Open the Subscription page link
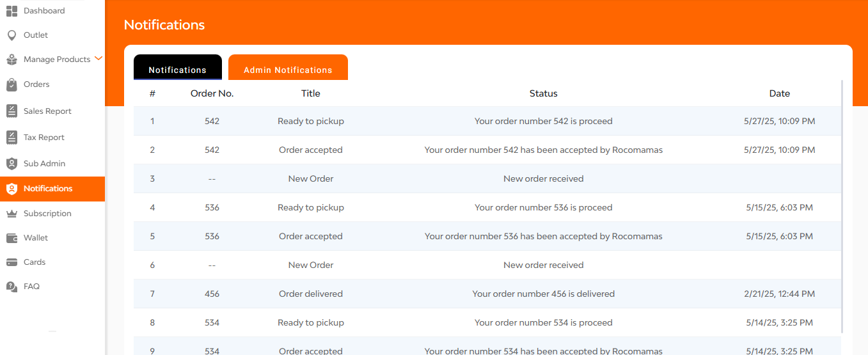868x355 pixels. 47,214
